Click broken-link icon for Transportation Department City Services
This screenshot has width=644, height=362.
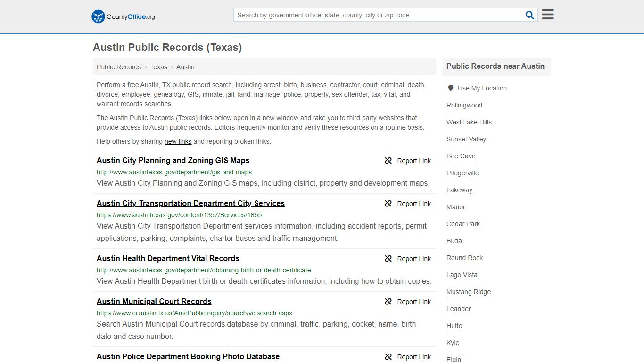[388, 204]
